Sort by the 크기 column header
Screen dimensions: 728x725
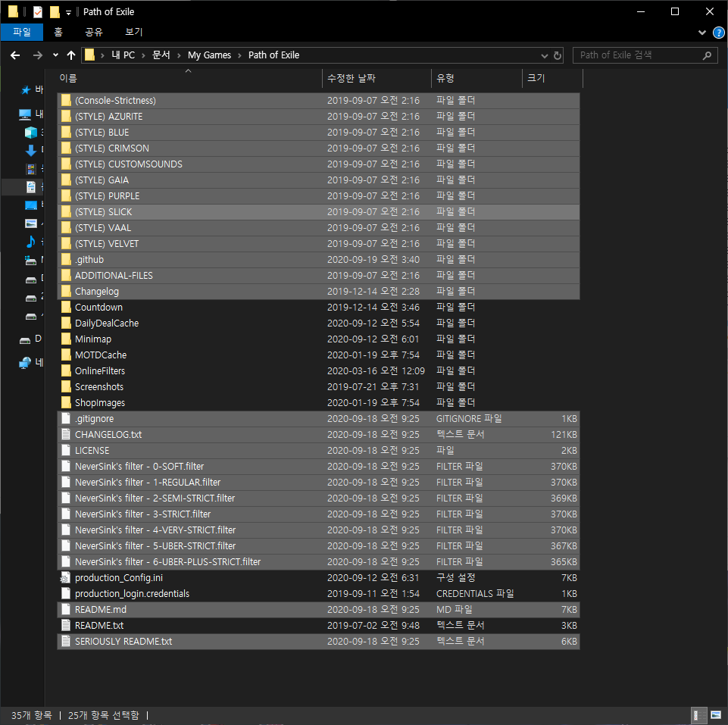[552, 78]
